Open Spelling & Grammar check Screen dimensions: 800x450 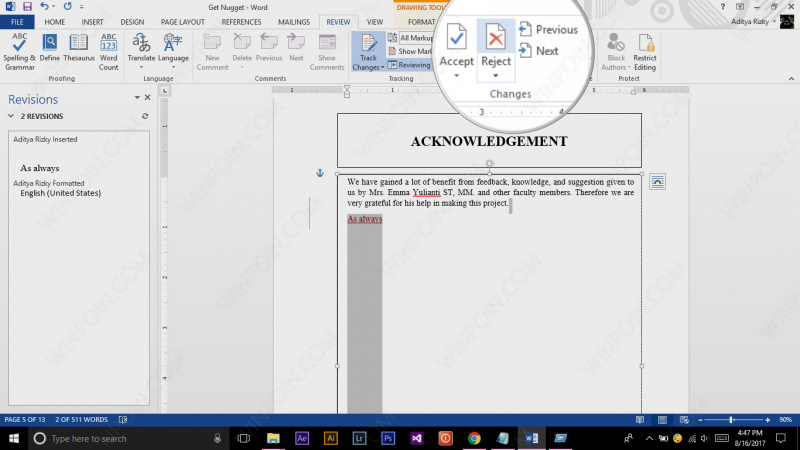[19, 52]
